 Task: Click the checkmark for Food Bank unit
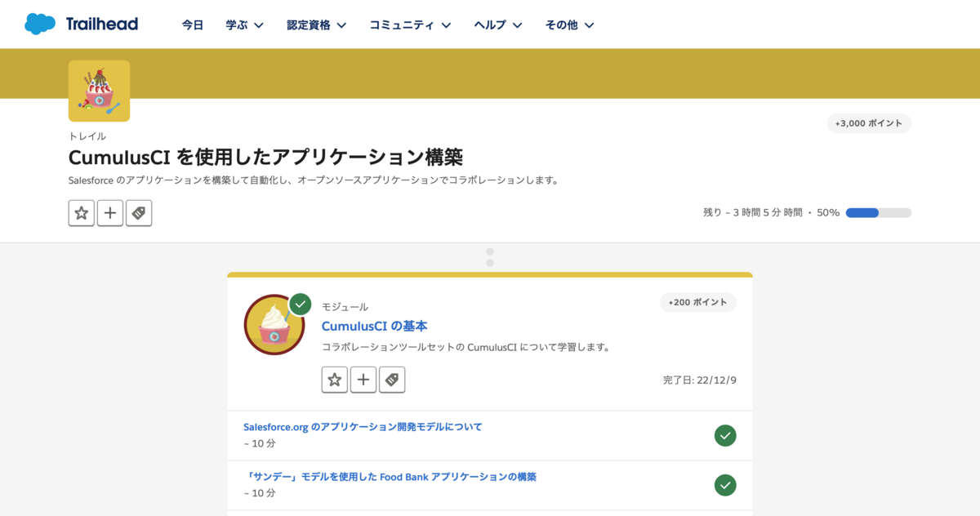tap(725, 485)
